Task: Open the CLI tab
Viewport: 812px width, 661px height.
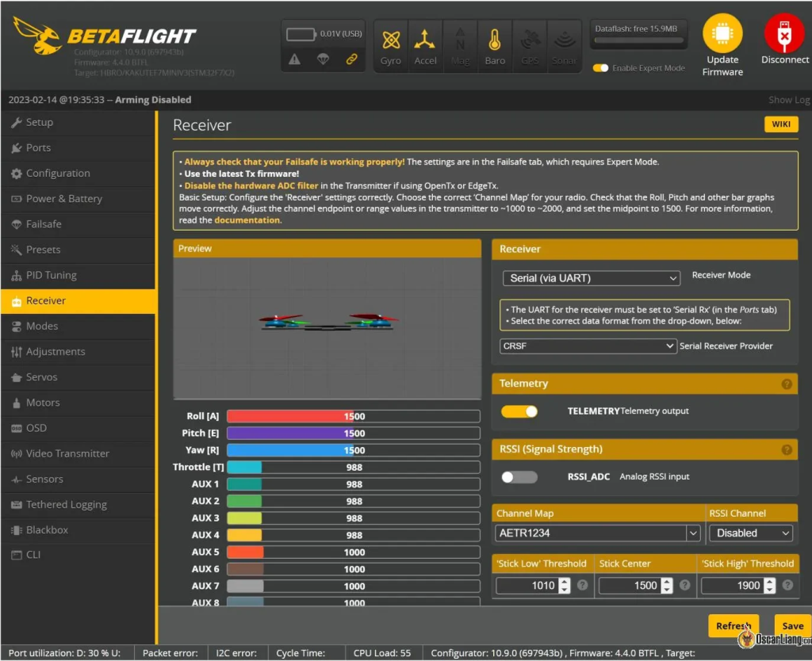Action: coord(79,555)
